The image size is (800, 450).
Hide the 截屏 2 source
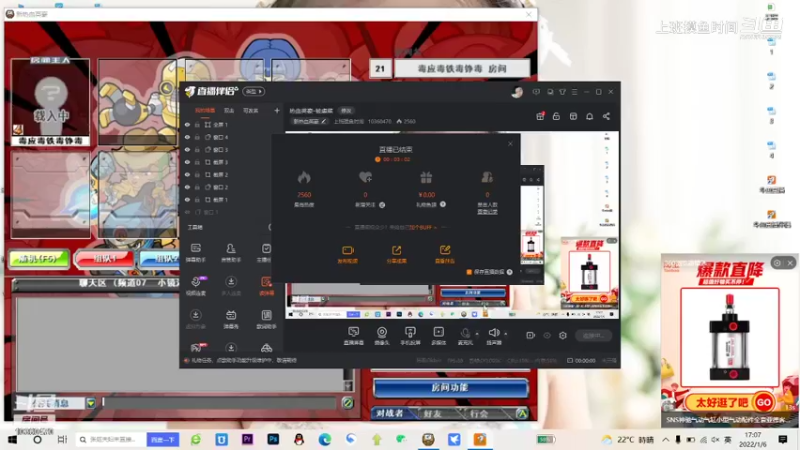[x=187, y=174]
